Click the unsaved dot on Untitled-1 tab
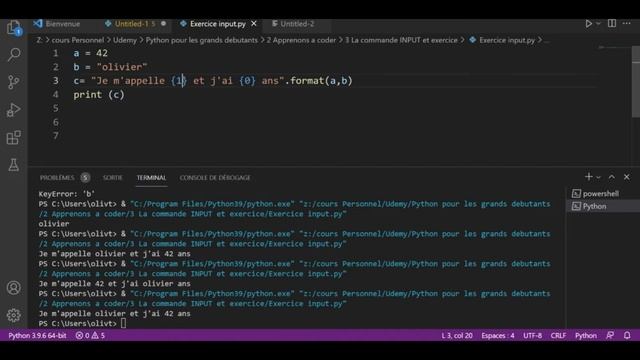The width and height of the screenshot is (640, 360). coord(163,24)
